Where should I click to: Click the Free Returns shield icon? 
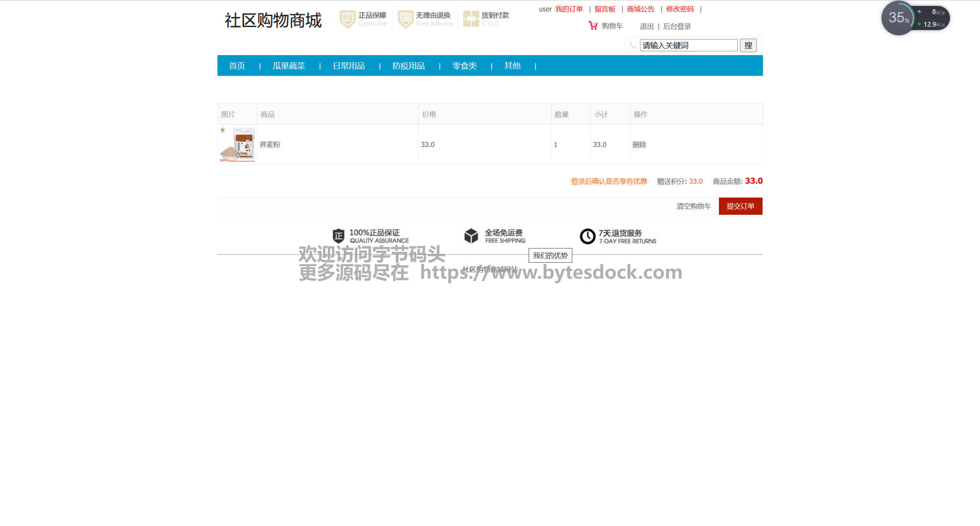[x=405, y=19]
